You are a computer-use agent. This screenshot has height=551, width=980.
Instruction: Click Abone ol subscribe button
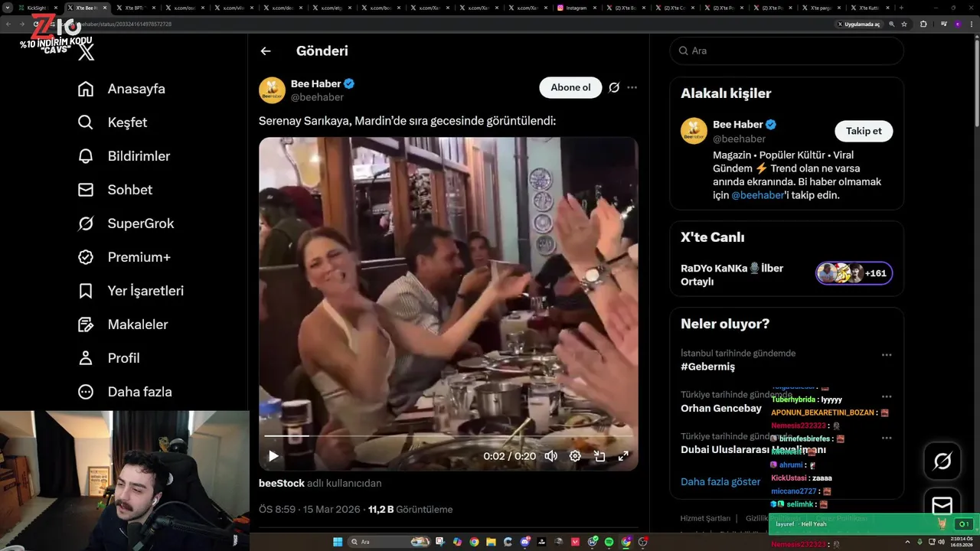coord(570,87)
